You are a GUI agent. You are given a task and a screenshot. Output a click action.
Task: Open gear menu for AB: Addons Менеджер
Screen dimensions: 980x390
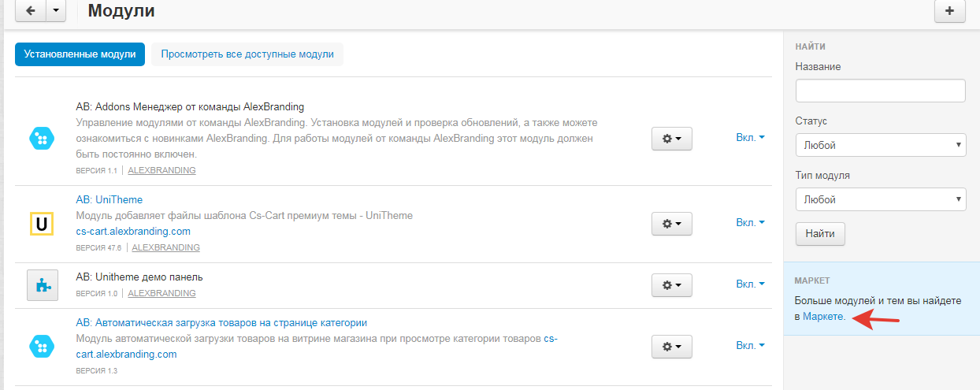point(671,138)
